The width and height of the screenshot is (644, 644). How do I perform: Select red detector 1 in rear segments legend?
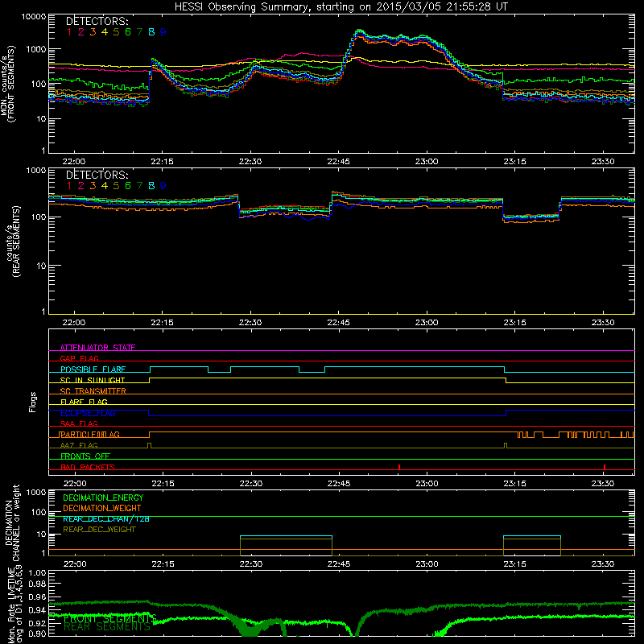point(69,186)
